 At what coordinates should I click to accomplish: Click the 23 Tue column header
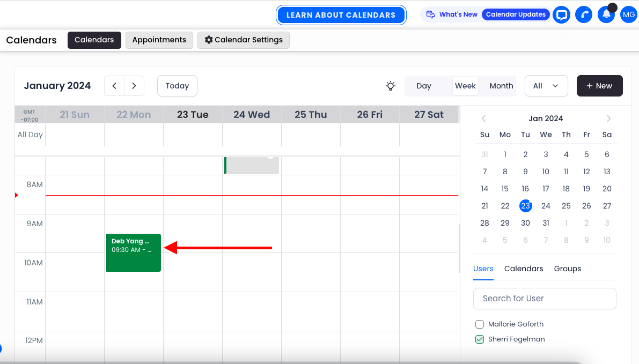[x=193, y=115]
